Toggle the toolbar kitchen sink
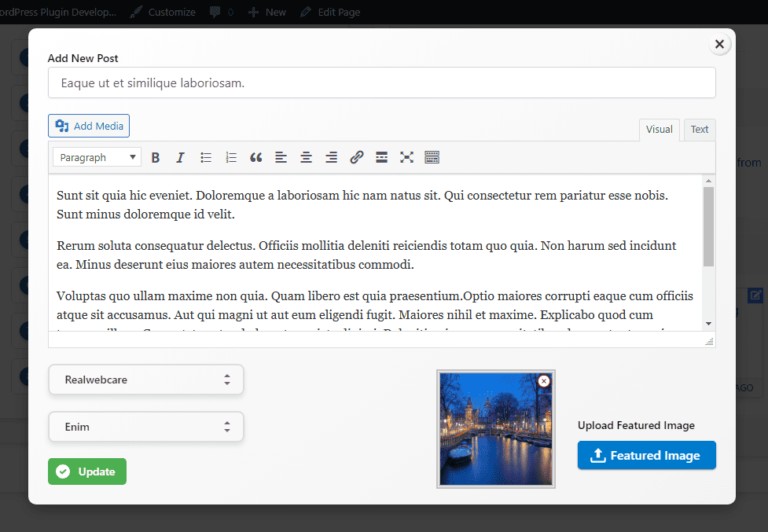This screenshot has width=768, height=532. pos(432,158)
